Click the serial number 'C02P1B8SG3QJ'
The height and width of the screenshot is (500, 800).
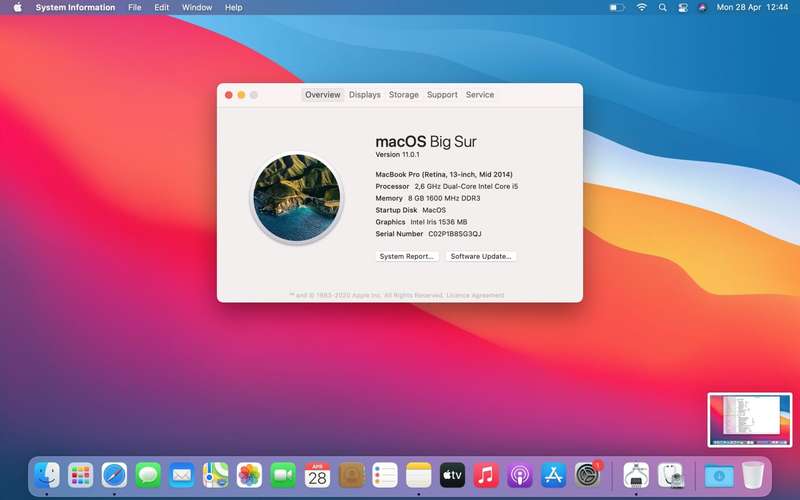click(455, 234)
